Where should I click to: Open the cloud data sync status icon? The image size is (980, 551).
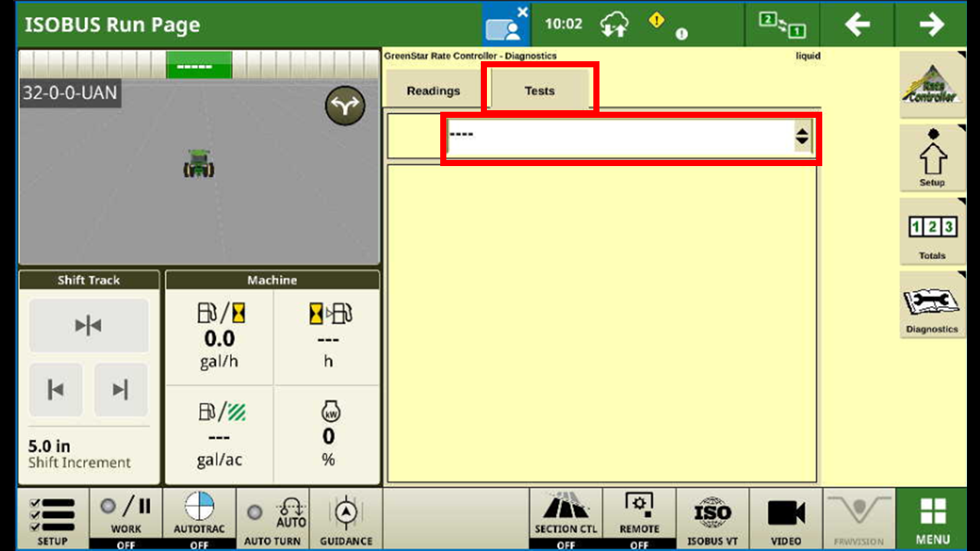coord(614,24)
